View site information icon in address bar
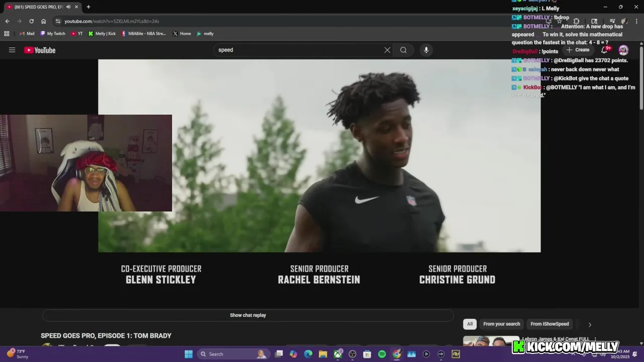Image resolution: width=644 pixels, height=362 pixels. pyautogui.click(x=58, y=21)
